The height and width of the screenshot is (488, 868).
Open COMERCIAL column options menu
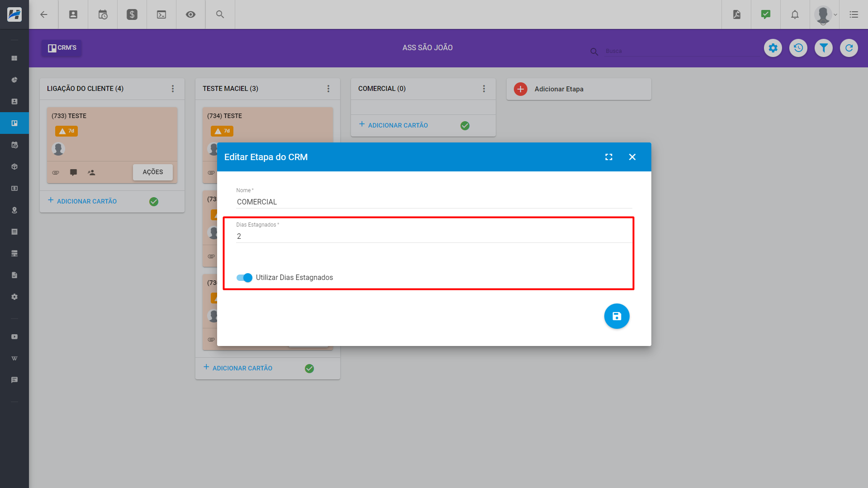pos(484,89)
